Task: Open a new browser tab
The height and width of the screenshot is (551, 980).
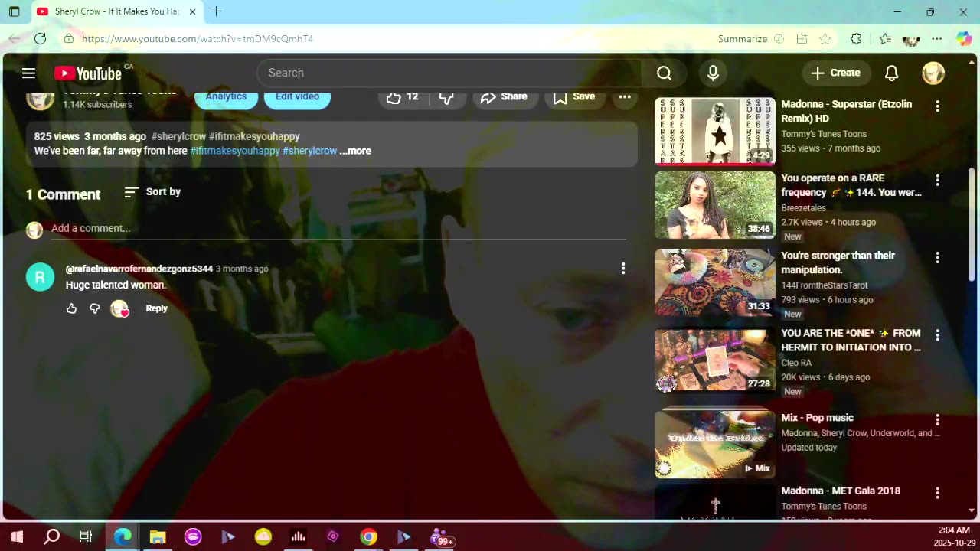Action: 216,11
